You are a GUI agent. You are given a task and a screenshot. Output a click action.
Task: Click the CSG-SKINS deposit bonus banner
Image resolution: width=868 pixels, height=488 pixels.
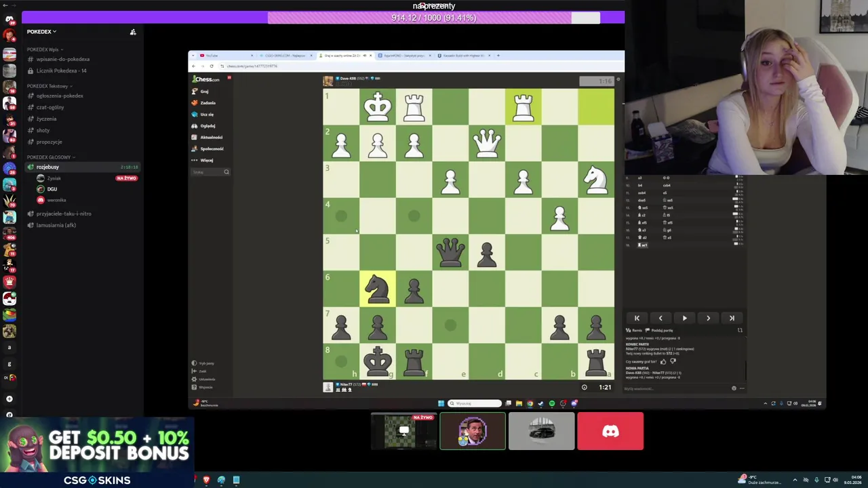pos(97,452)
